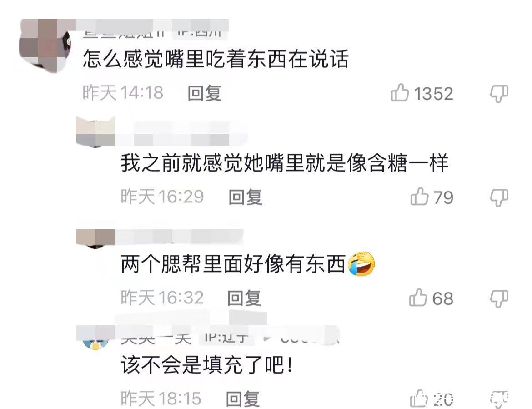Tap the laughing-crying emoji in reply
The image size is (532, 409).
click(361, 263)
